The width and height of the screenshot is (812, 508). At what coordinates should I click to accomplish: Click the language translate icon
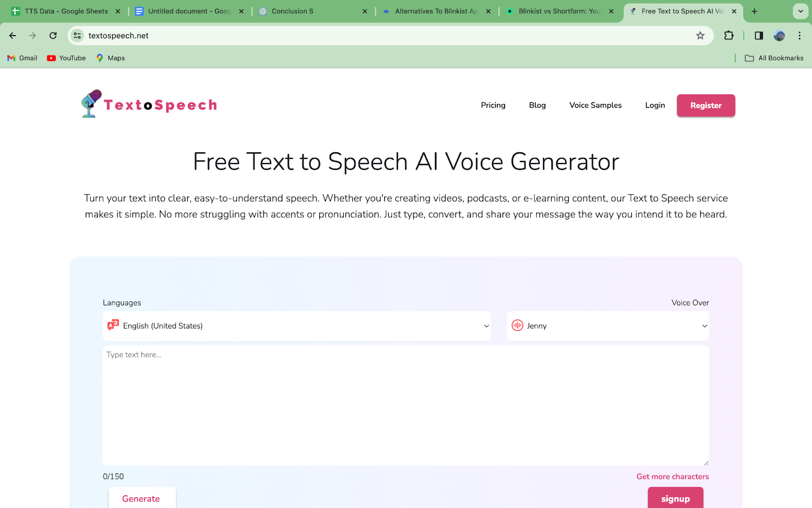click(113, 325)
